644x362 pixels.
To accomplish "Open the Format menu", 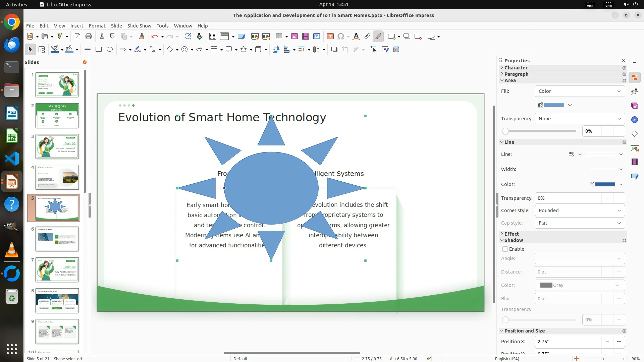I will pos(97,26).
